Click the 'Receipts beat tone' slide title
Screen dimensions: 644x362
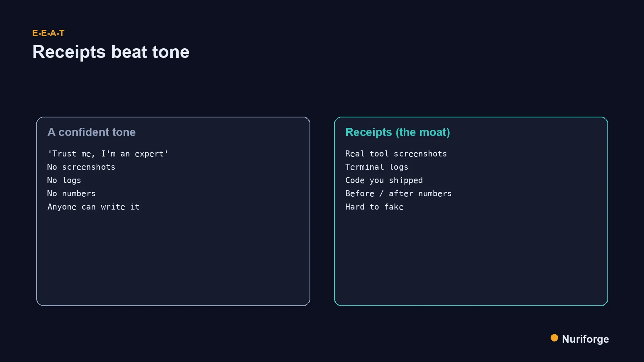(x=111, y=52)
